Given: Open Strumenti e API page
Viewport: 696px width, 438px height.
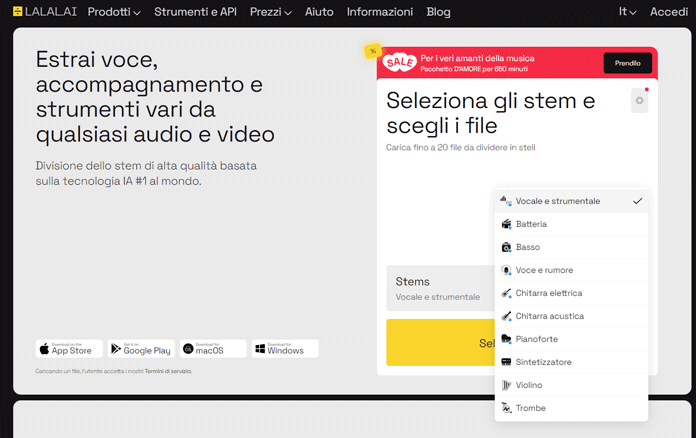Looking at the screenshot, I should (x=195, y=12).
